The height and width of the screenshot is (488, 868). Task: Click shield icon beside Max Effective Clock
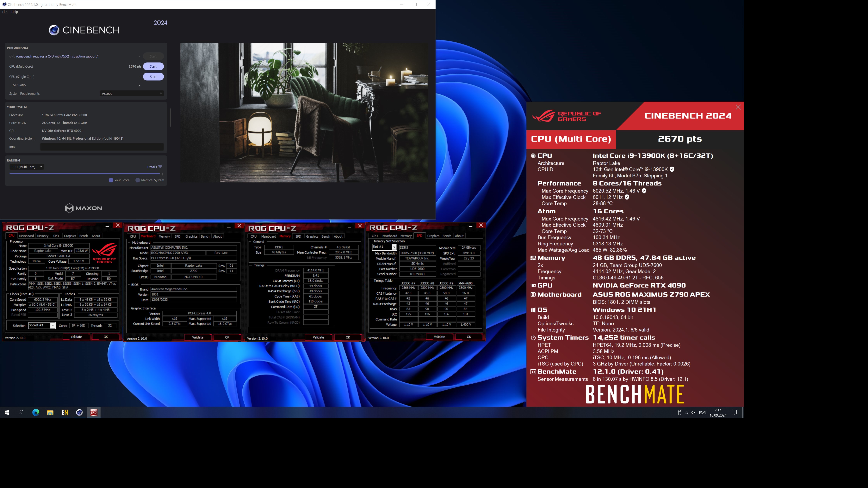627,197
